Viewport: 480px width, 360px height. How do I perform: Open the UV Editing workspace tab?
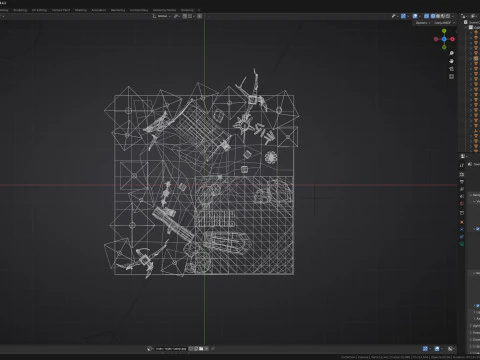tap(39, 10)
